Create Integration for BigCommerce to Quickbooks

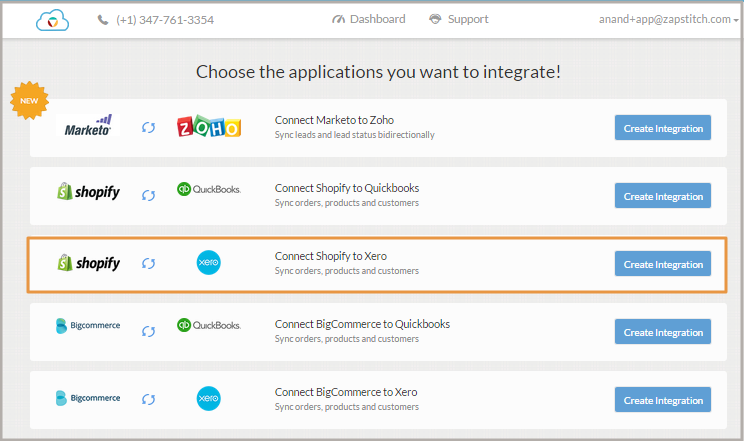pos(663,331)
